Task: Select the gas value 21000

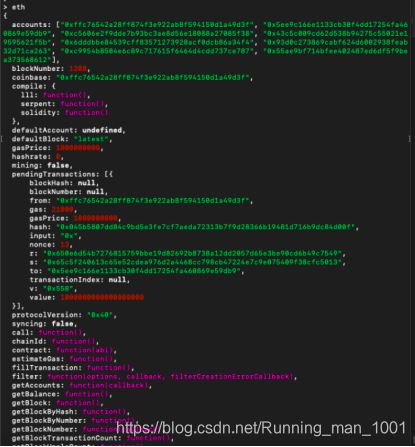Action: click(62, 209)
